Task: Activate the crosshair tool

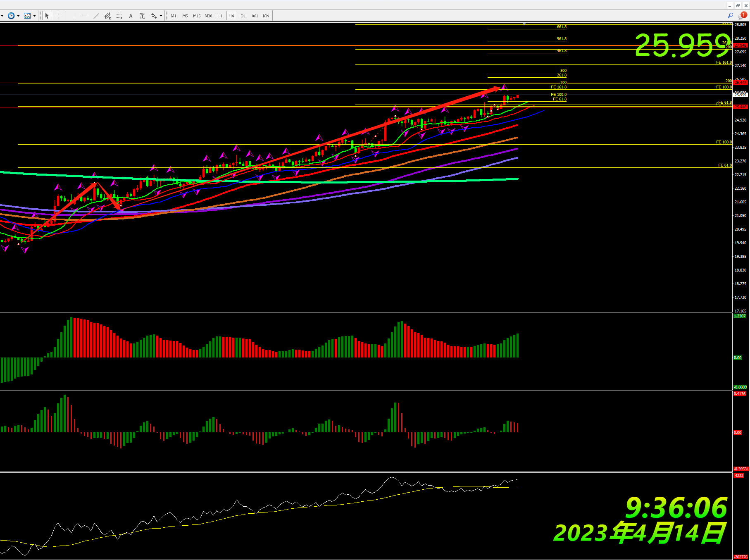Action: tap(59, 16)
